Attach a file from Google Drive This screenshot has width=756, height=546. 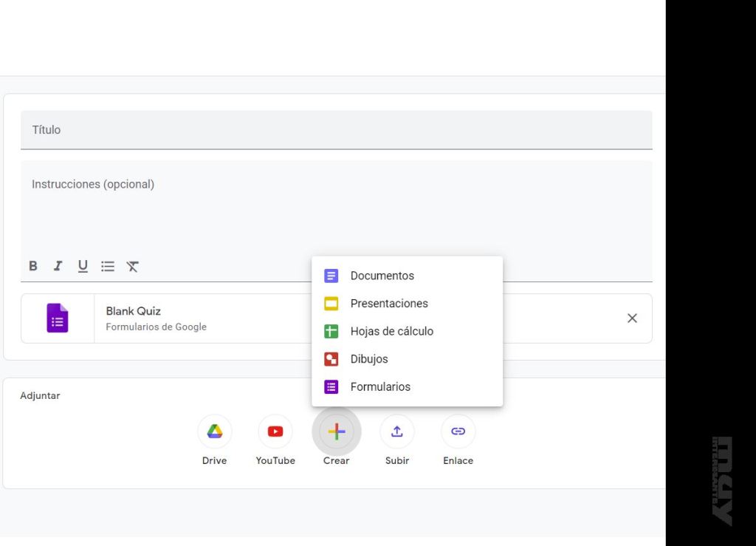[215, 431]
